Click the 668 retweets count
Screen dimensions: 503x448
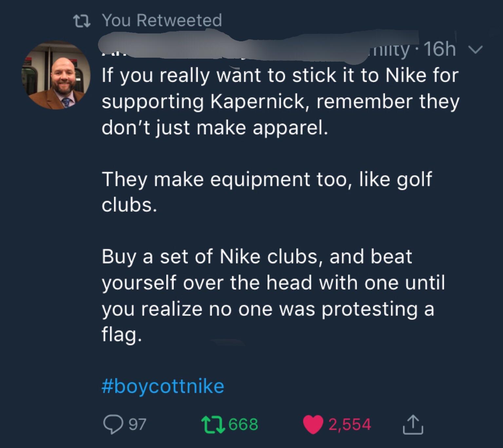coord(243,424)
